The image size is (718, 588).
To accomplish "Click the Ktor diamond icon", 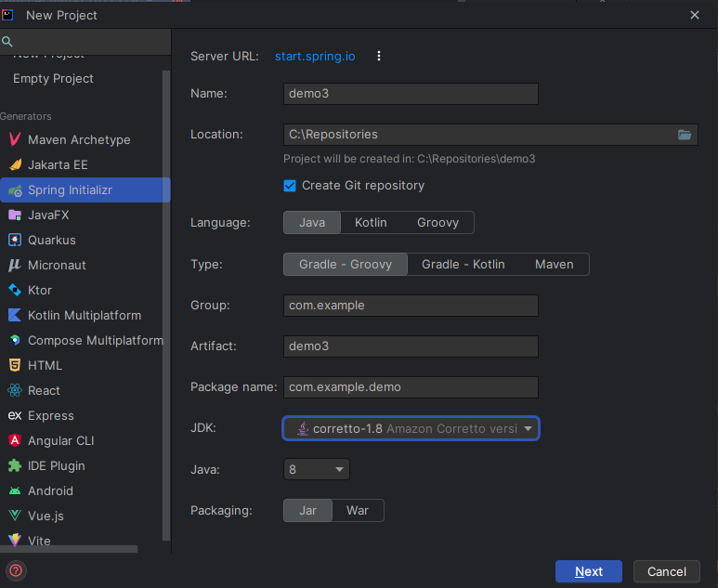I will click(15, 291).
